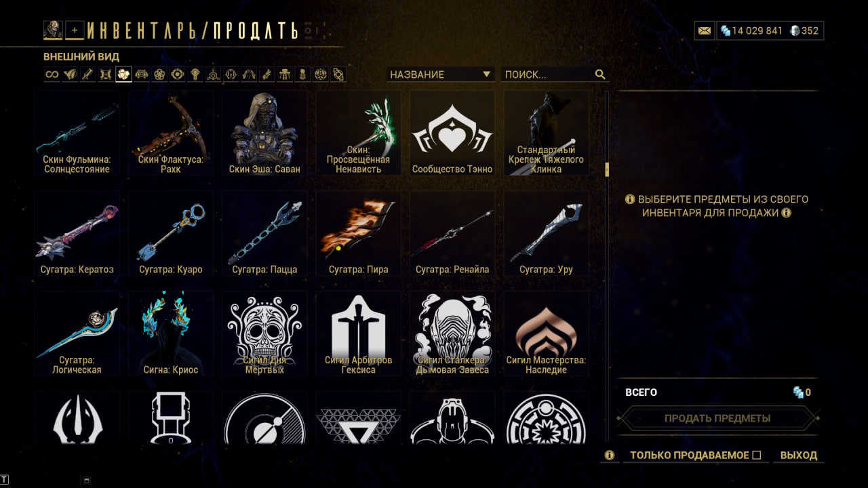This screenshot has height=488, width=868.
Task: Expand sort options via the dropdown arrow
Action: tap(486, 75)
